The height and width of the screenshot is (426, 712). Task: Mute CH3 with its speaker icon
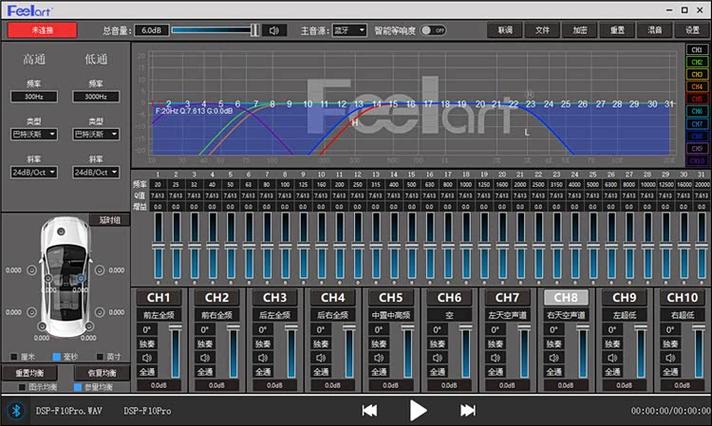(263, 358)
